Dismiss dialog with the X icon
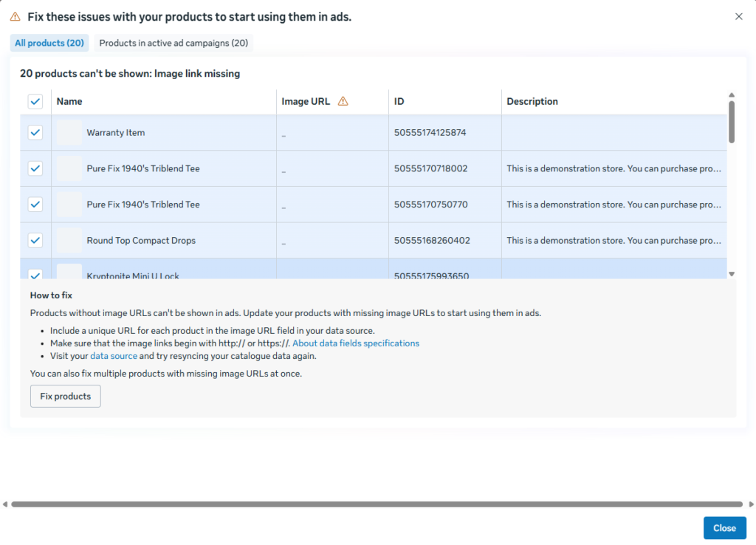The height and width of the screenshot is (545, 756). [738, 16]
